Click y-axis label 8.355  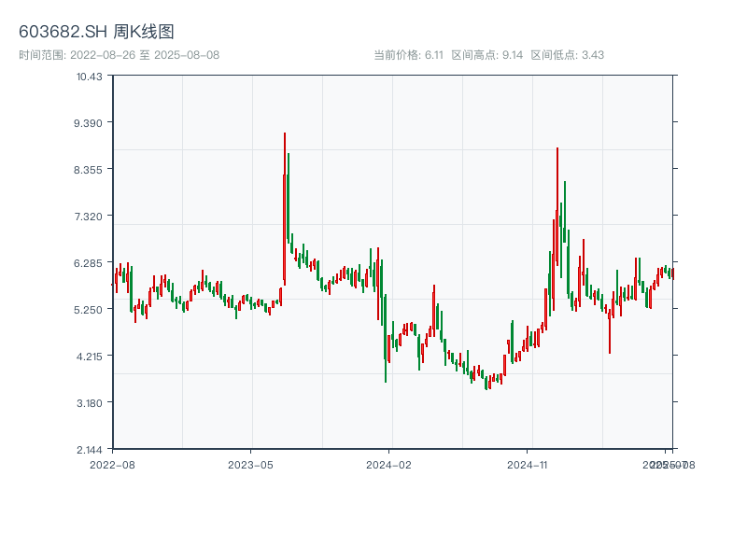88,170
